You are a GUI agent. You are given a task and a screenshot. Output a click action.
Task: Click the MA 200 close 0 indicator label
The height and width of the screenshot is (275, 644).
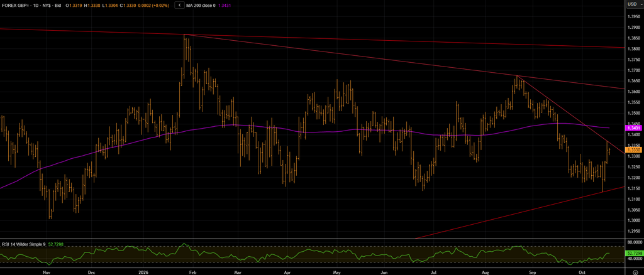pos(202,5)
